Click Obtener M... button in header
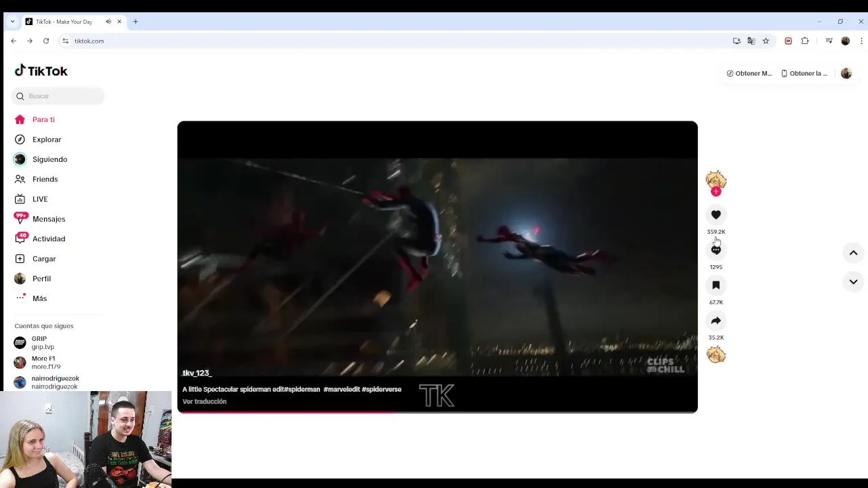Screen dimensions: 868x488 749,73
